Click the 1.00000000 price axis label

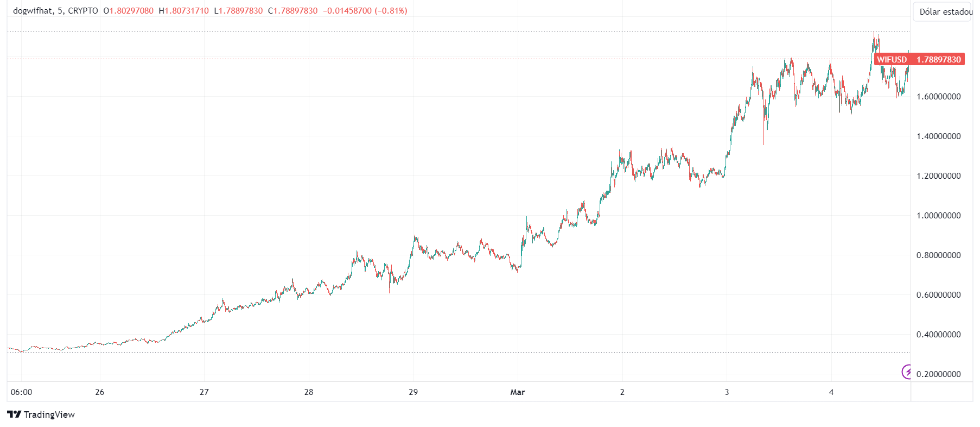(938, 216)
